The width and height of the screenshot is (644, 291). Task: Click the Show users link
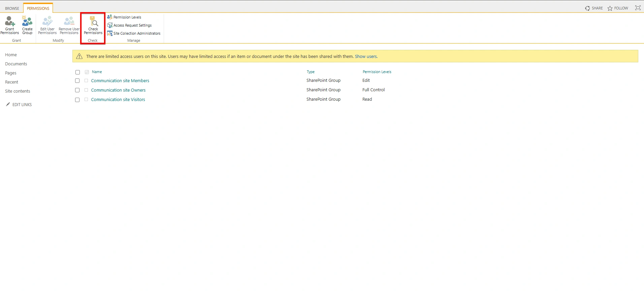tap(366, 56)
